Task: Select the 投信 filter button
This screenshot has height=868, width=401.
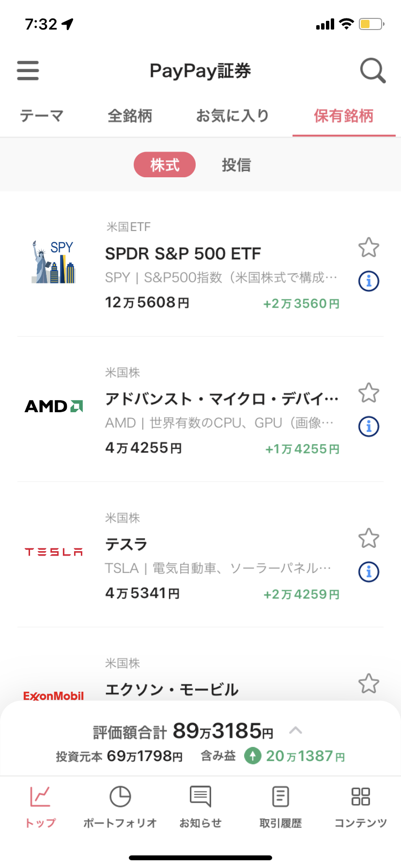Action: pos(236,165)
